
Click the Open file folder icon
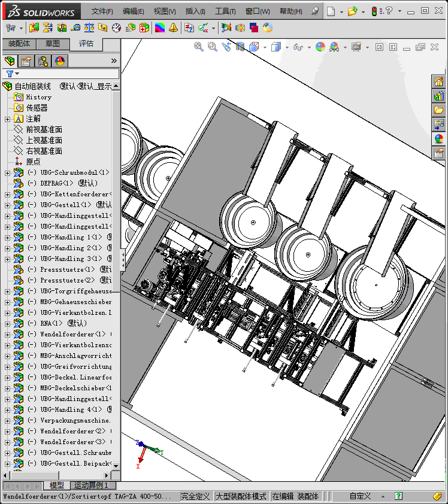click(x=353, y=11)
